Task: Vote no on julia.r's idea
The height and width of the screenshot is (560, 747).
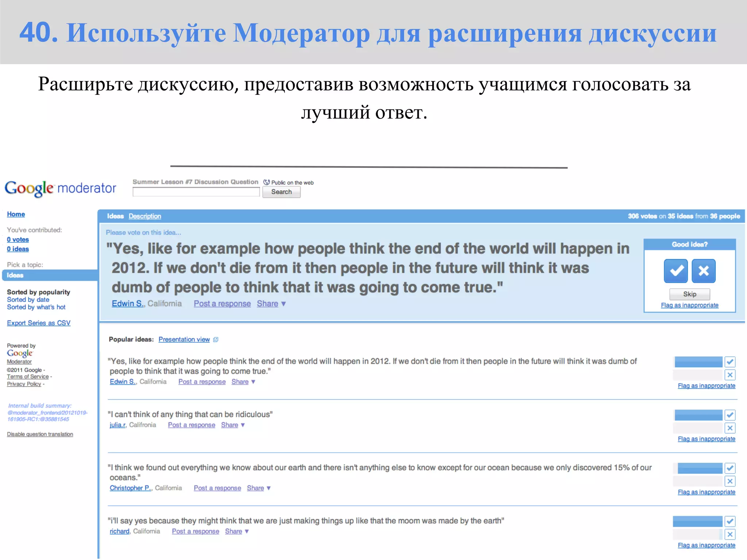Action: click(730, 428)
